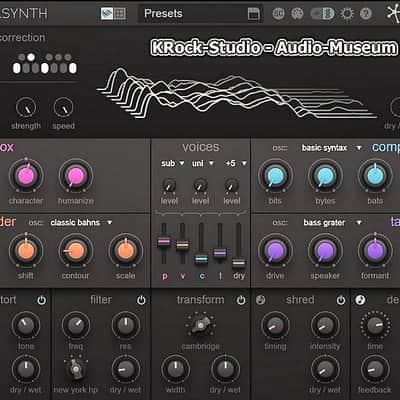Switch to the anemone visualizer view icon
Screen dimensions: 400x400
(x=107, y=14)
